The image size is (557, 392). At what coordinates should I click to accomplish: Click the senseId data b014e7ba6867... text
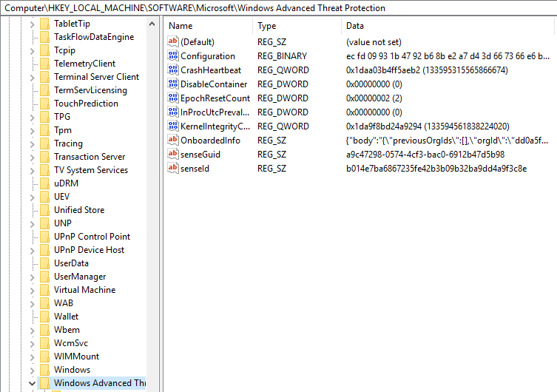click(436, 169)
